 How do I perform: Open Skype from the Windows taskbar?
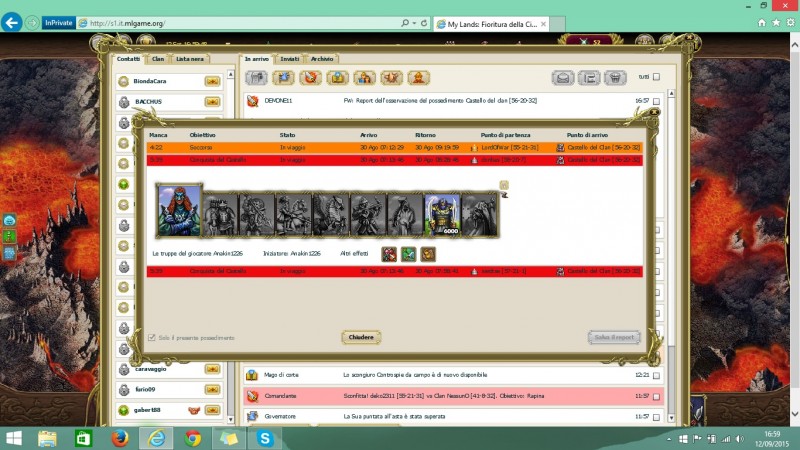[x=265, y=438]
